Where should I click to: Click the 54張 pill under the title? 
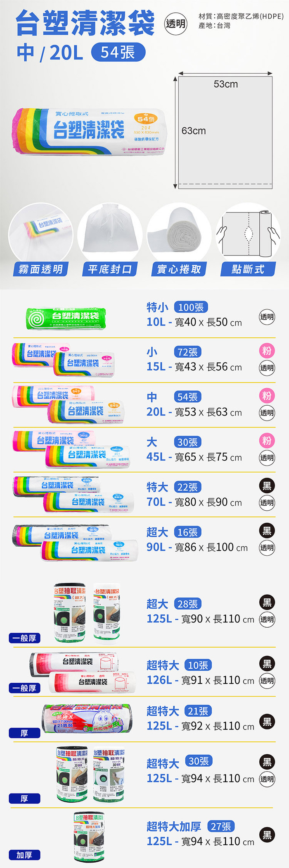tap(118, 53)
